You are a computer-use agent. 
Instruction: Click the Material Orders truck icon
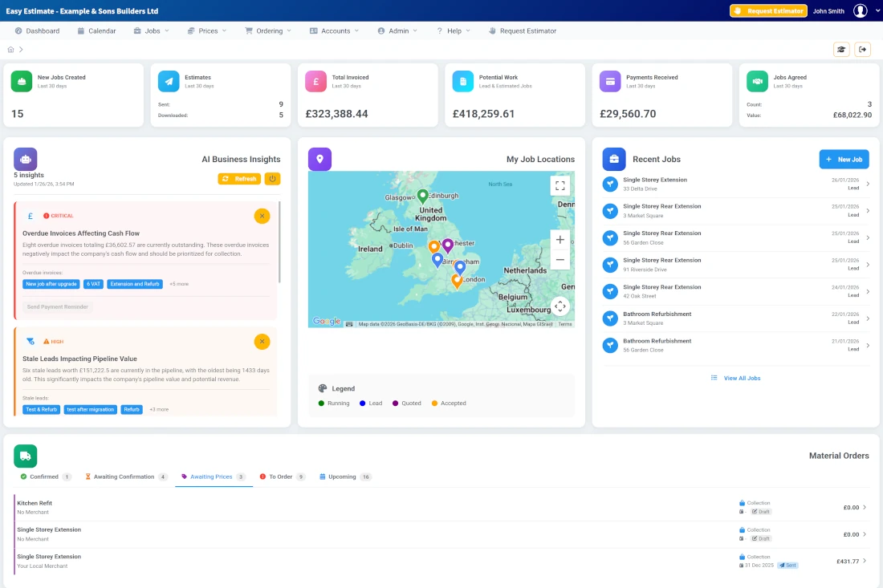(25, 455)
